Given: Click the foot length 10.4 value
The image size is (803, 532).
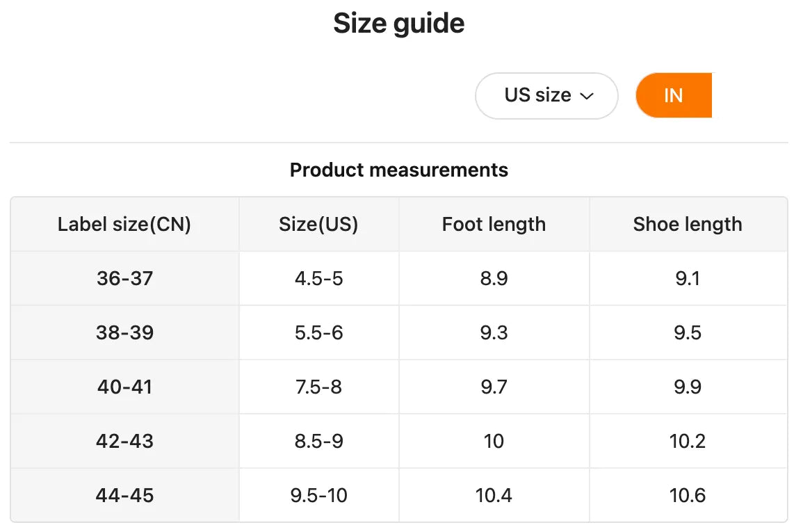Looking at the screenshot, I should [494, 496].
